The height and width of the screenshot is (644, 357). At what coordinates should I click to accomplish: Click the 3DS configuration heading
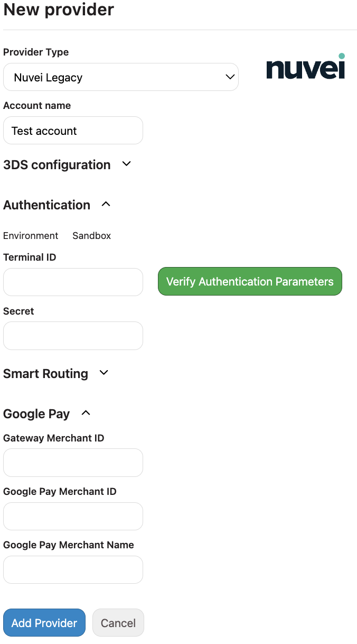tap(57, 164)
